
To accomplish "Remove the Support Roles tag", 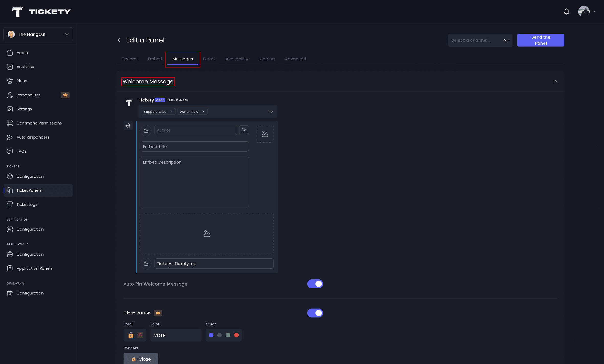I will pyautogui.click(x=171, y=111).
